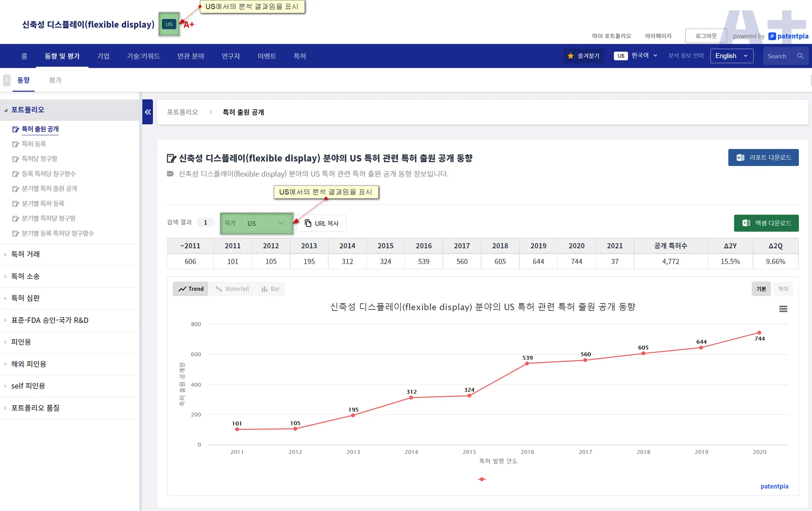Collapse the sidebar with double-chevron icon
The height and width of the screenshot is (511, 812).
147,112
